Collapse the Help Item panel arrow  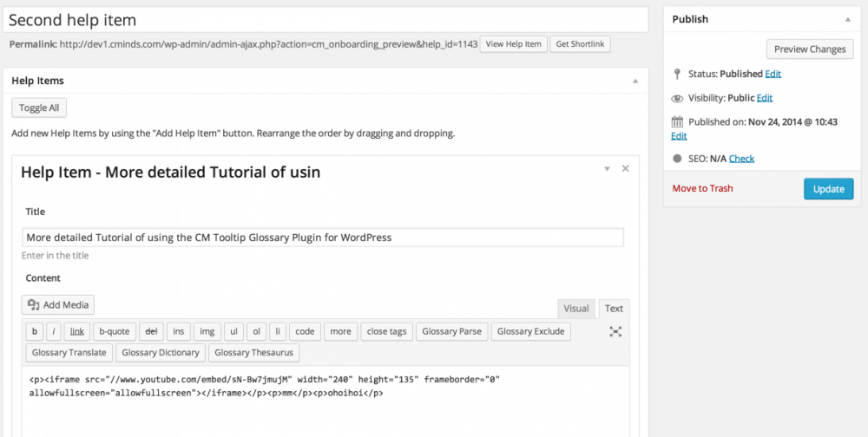point(607,169)
